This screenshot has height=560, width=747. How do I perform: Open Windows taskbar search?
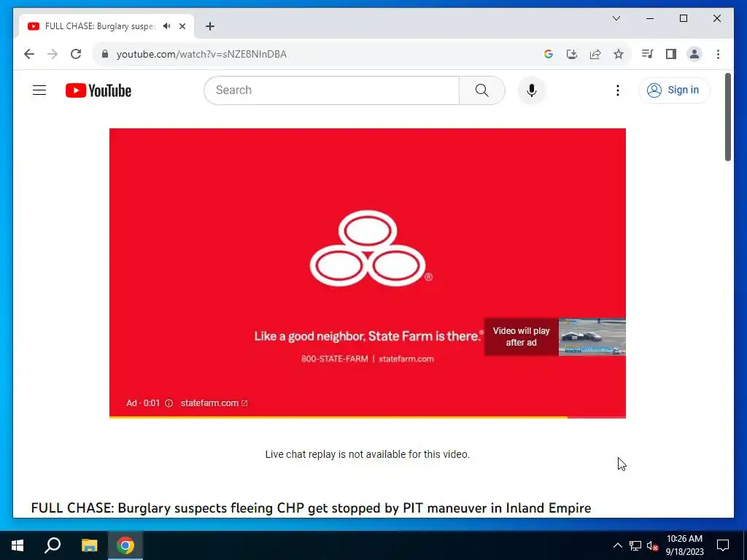[x=53, y=545]
